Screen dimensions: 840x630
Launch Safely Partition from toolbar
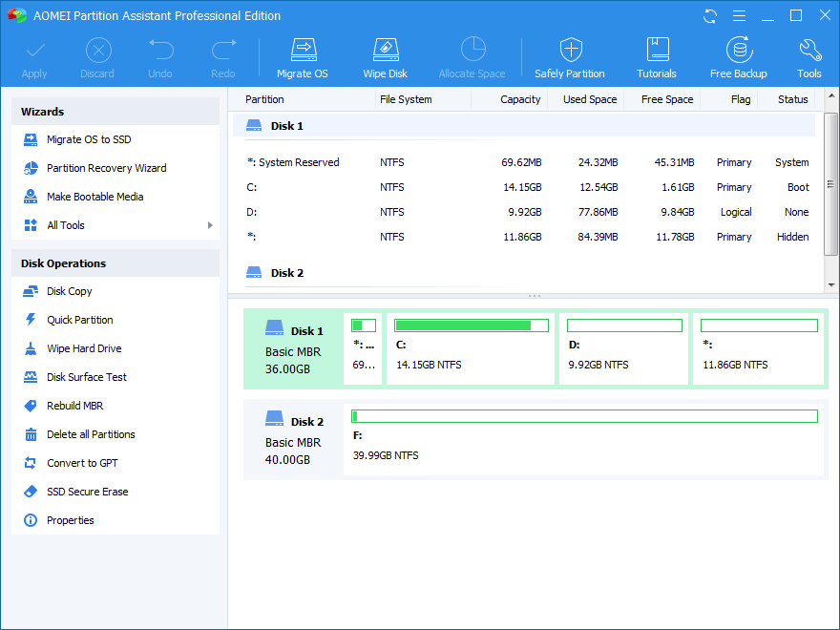[570, 57]
